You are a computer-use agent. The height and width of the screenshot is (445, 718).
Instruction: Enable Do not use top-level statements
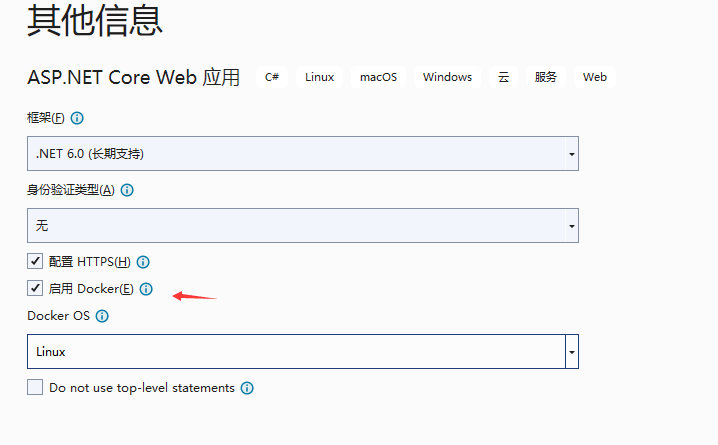(x=35, y=387)
